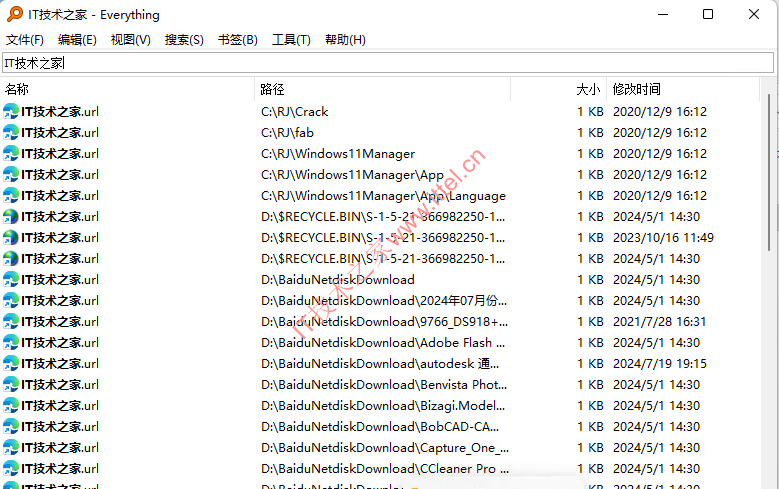This screenshot has height=489, width=779.
Task: Click the search box containing IT技术之家
Action: tap(388, 63)
